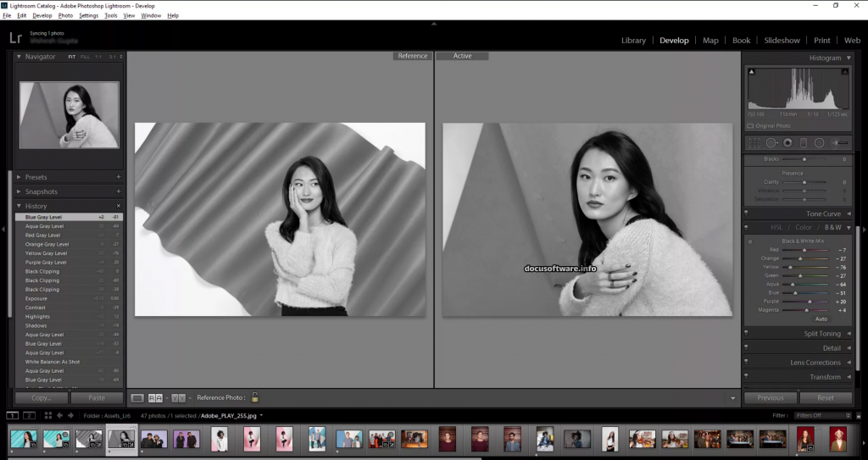
Task: Adjust the Yellow black & white mix slider
Action: pos(791,267)
